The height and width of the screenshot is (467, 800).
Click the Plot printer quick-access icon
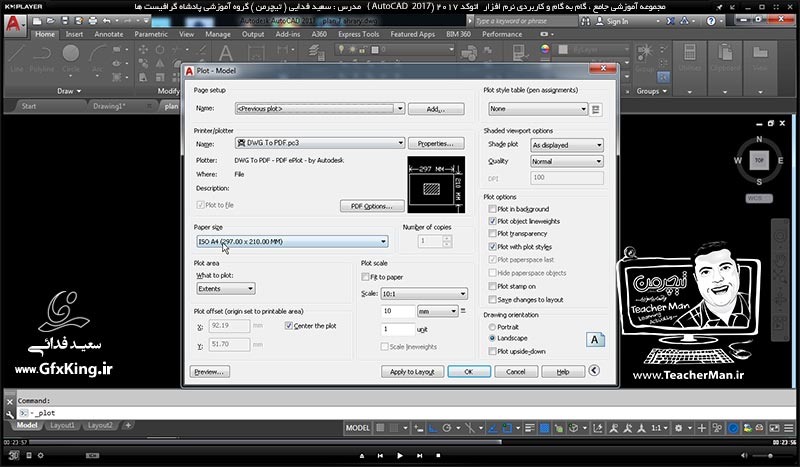[x=93, y=21]
